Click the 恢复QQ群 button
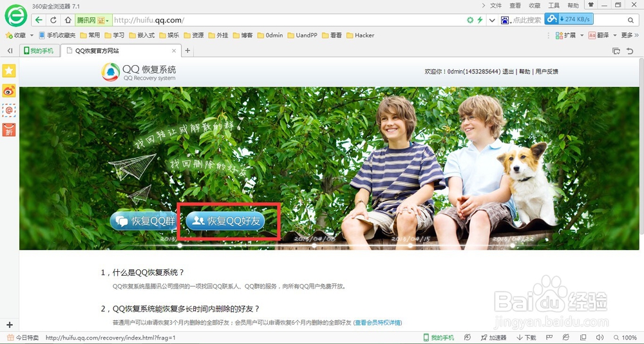Screen dimensions: 644x344 pos(144,221)
